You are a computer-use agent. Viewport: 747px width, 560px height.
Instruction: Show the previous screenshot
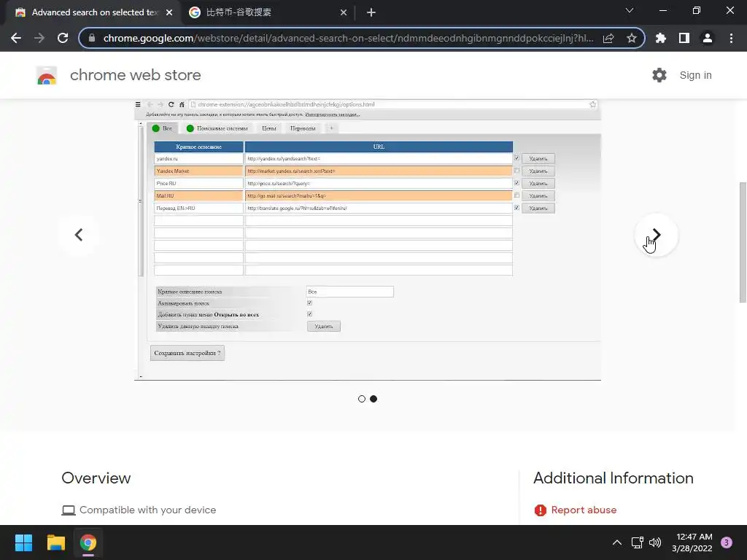click(x=79, y=235)
